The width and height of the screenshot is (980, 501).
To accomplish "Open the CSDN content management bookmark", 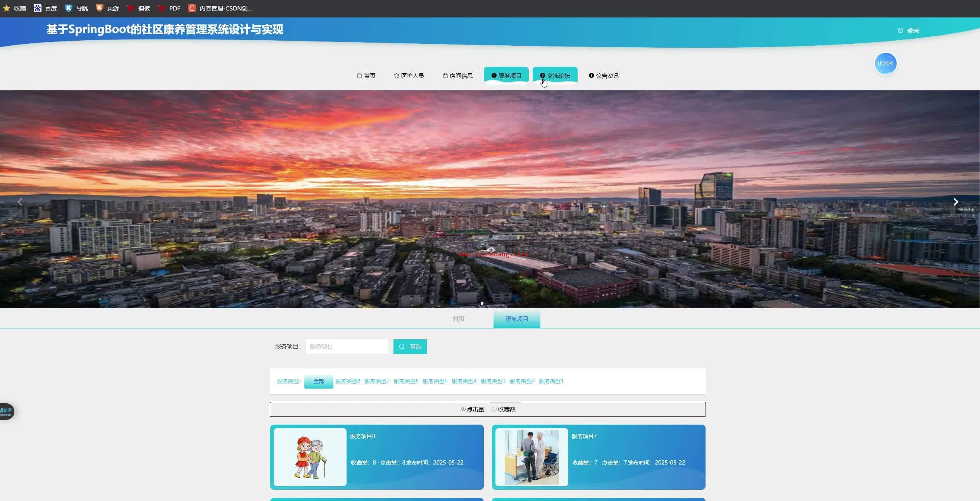I will tap(220, 8).
